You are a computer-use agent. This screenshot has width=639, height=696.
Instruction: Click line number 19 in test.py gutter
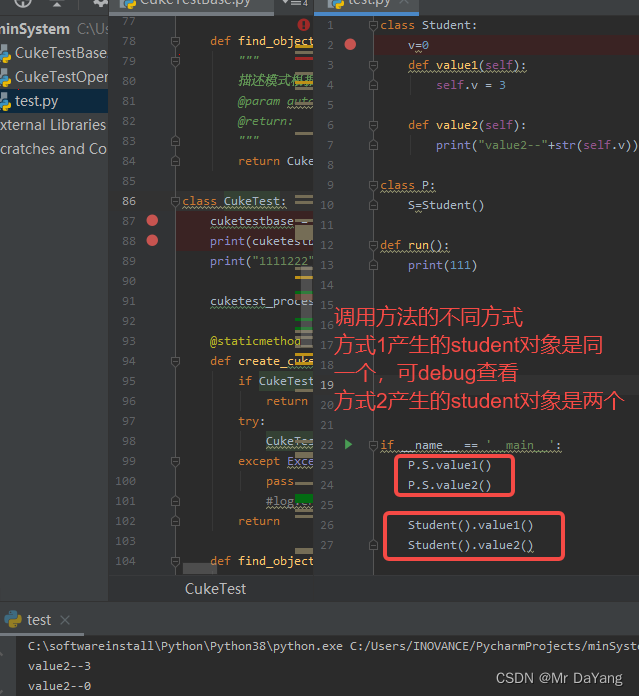pos(327,385)
